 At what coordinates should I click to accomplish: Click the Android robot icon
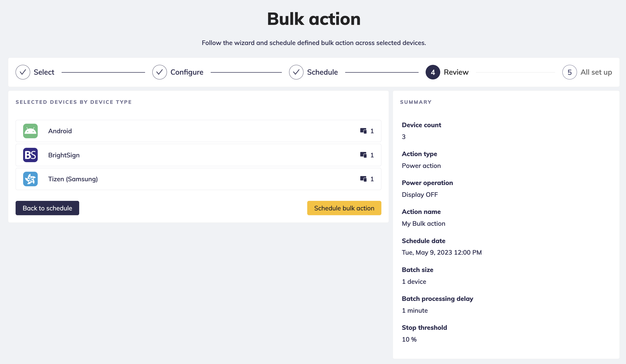coord(30,131)
